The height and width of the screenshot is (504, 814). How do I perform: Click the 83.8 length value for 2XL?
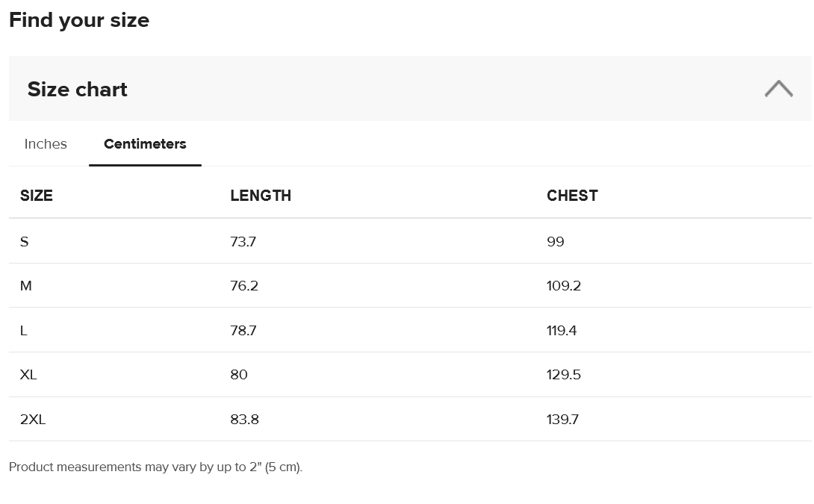pyautogui.click(x=244, y=420)
